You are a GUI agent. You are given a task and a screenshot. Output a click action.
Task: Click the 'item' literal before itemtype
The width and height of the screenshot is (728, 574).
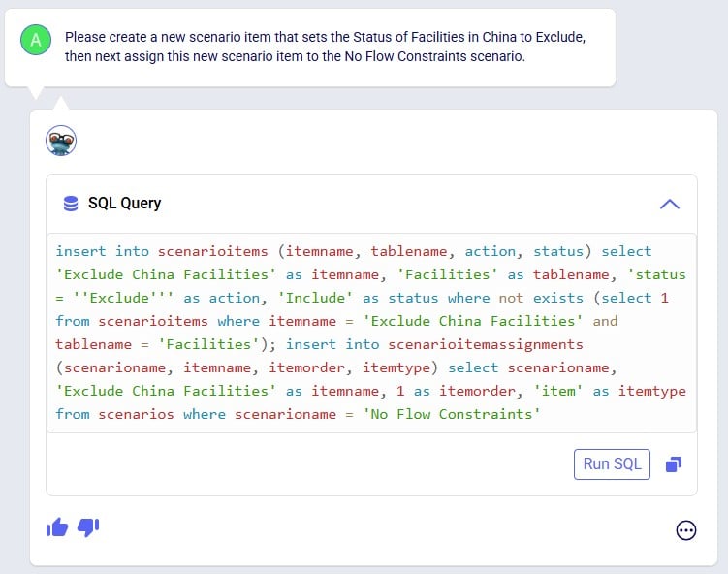click(557, 391)
